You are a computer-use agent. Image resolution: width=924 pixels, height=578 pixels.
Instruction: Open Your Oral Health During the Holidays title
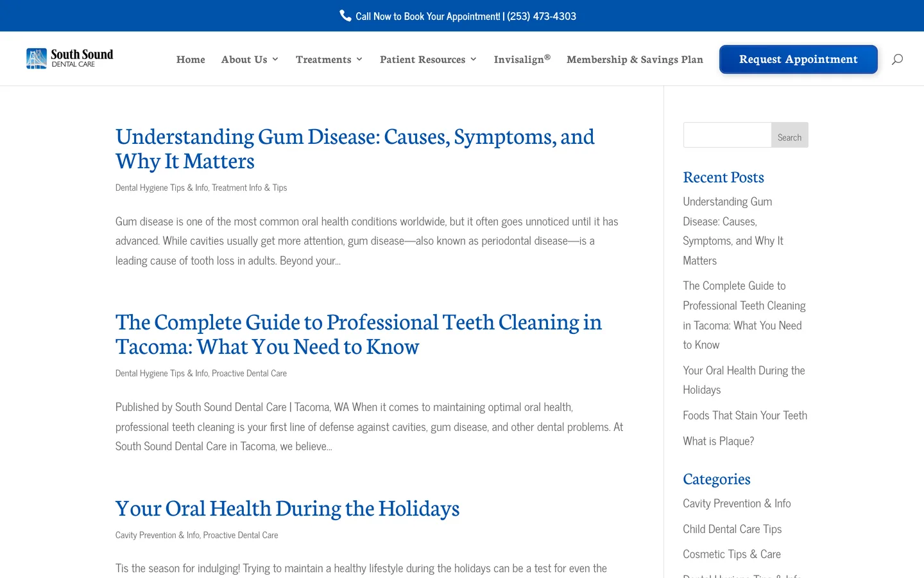287,509
